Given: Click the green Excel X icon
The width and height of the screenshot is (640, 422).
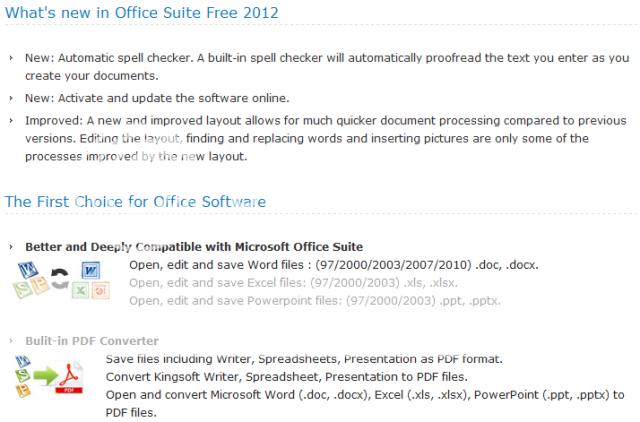Looking at the screenshot, I should point(80,291).
